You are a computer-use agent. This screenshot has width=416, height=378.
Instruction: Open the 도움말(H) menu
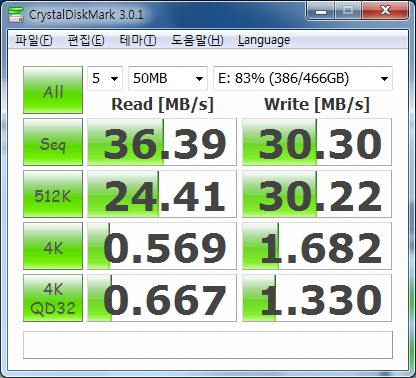click(x=197, y=40)
